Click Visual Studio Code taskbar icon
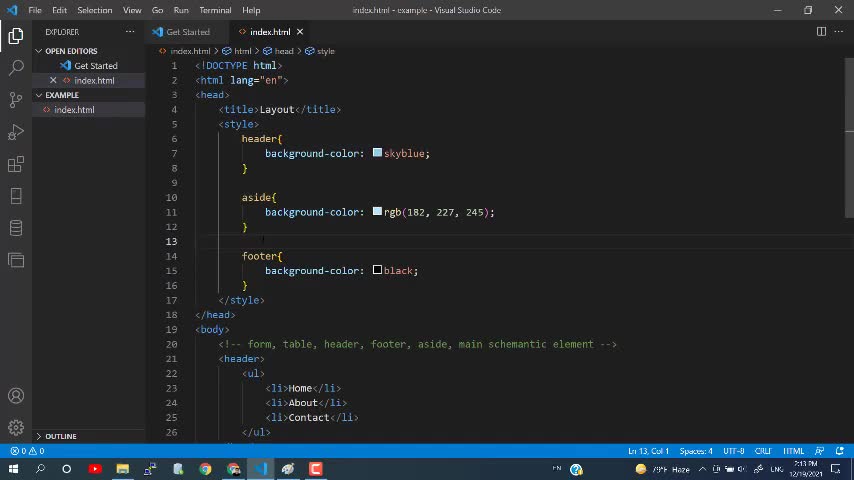This screenshot has height=480, width=854. pyautogui.click(x=261, y=469)
